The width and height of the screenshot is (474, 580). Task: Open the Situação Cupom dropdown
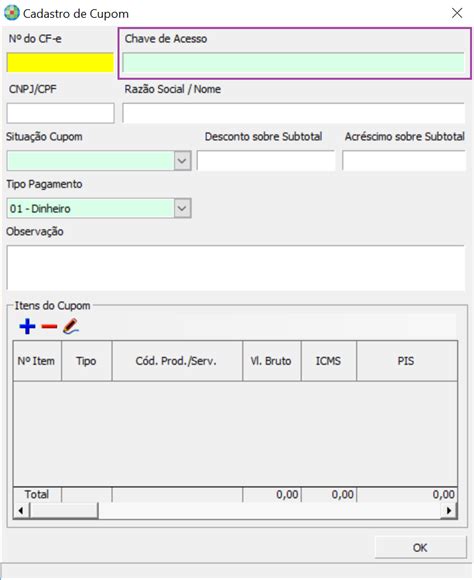[x=182, y=161]
